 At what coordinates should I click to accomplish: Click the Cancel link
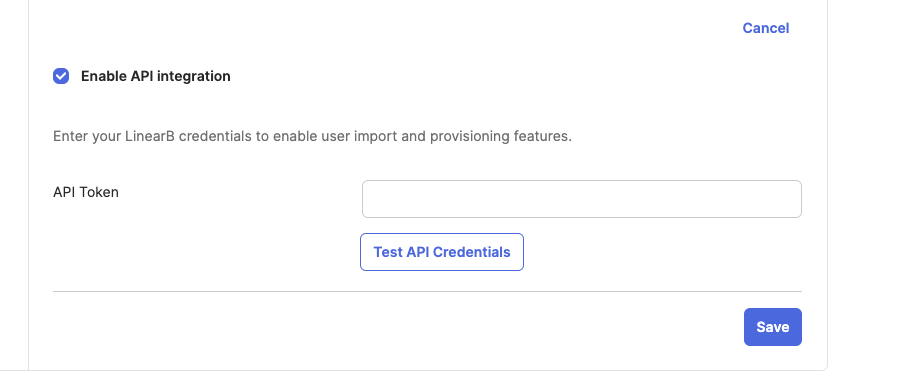(x=765, y=28)
